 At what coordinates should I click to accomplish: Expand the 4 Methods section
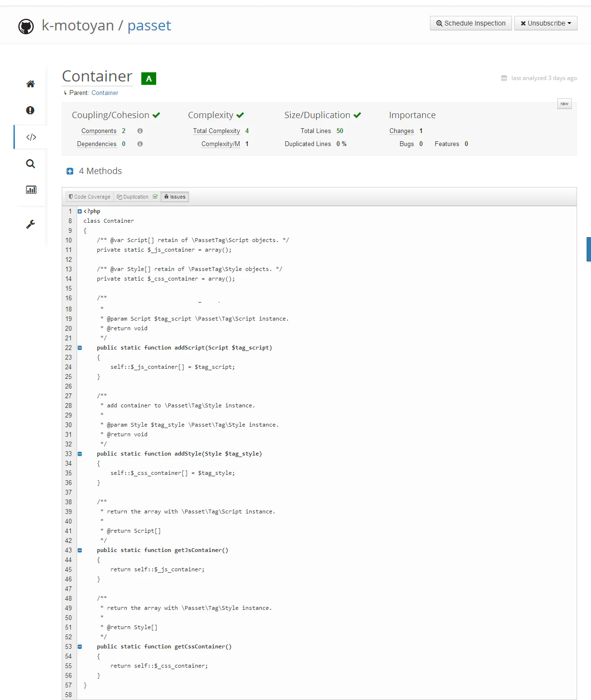[x=70, y=171]
